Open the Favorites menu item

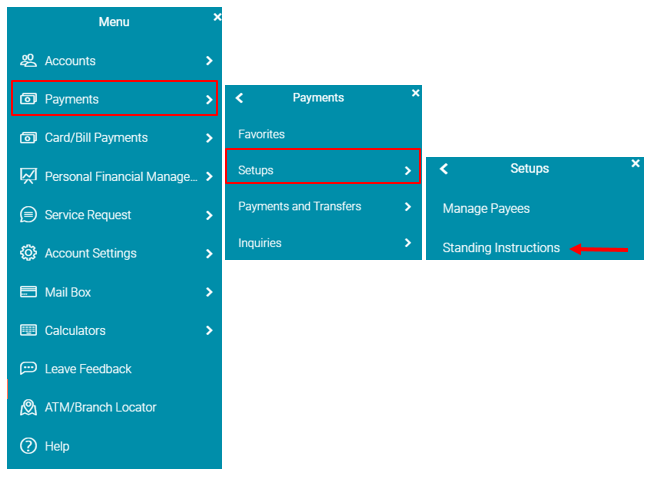(x=261, y=134)
